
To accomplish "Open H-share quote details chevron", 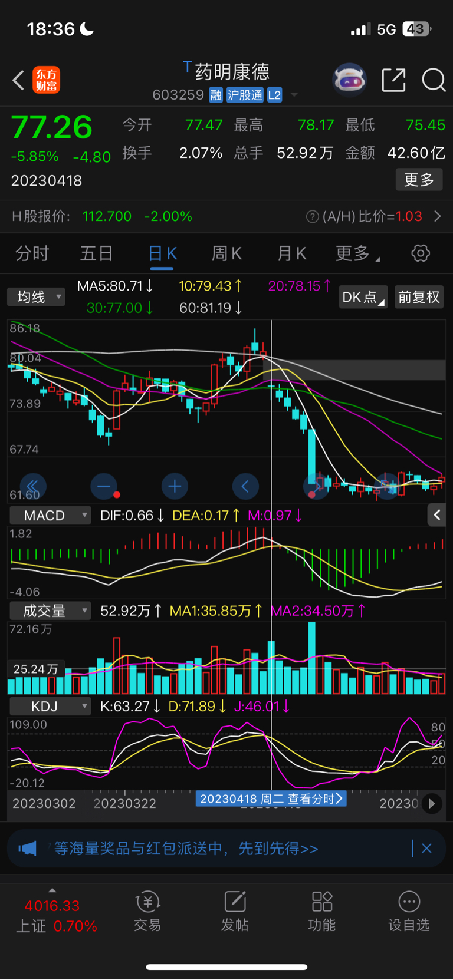I will click(x=437, y=217).
